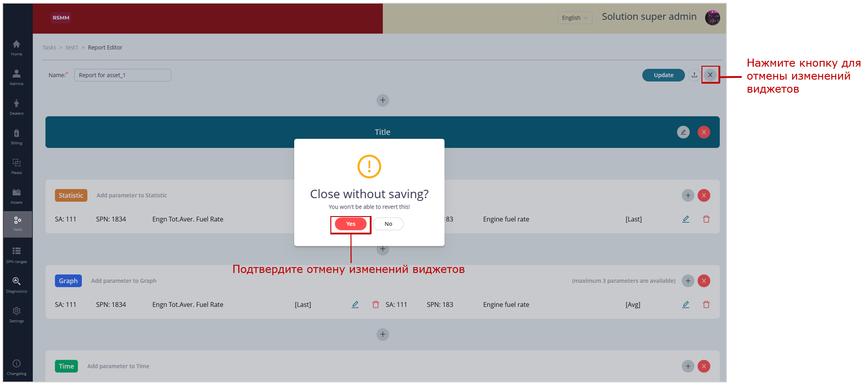Screen dimensions: 868x387
Task: Click the Tasks breadcrumb link
Action: click(49, 47)
